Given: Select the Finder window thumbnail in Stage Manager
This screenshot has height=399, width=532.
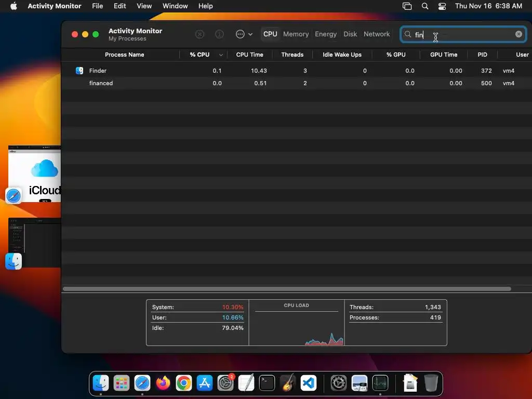Looking at the screenshot, I should (35, 243).
